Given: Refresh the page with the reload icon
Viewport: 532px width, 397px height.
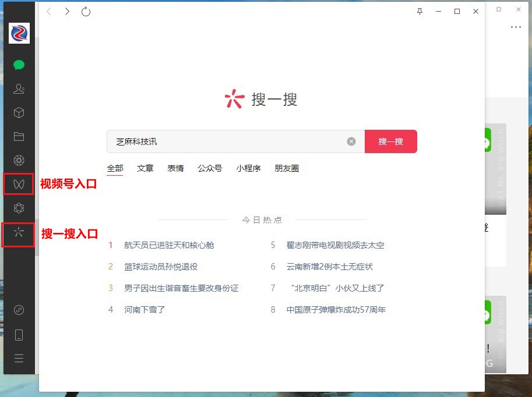Looking at the screenshot, I should 86,10.
